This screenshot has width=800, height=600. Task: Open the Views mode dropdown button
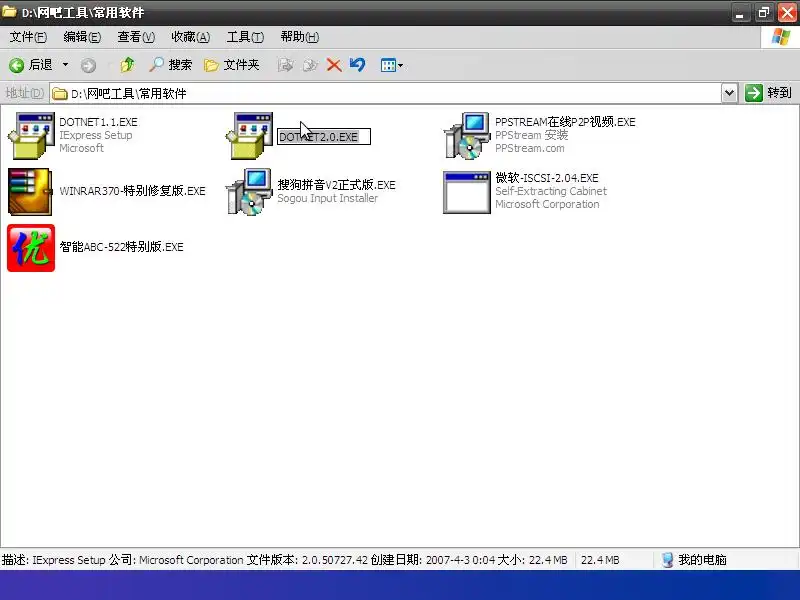point(391,65)
